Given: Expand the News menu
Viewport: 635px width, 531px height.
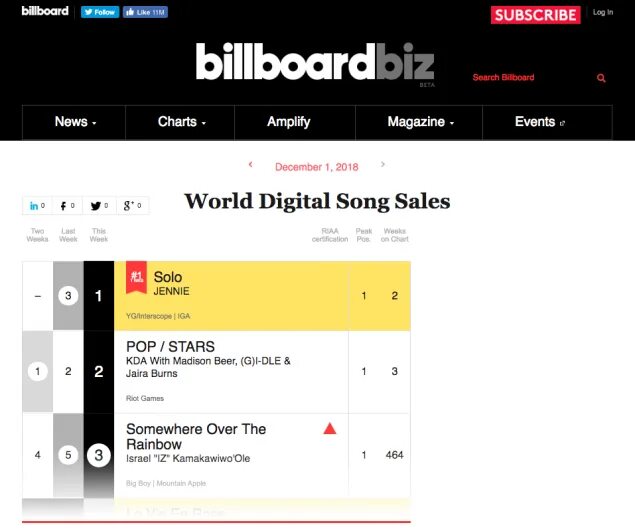Looking at the screenshot, I should coord(76,122).
